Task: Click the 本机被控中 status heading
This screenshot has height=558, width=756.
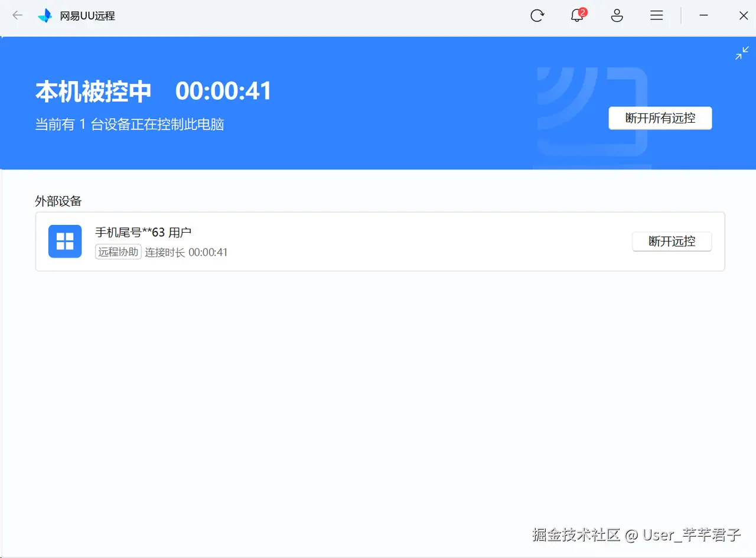Action: (x=93, y=92)
